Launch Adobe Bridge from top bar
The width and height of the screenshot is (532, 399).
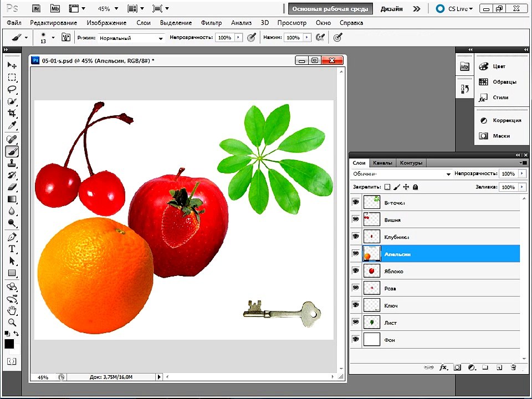36,8
